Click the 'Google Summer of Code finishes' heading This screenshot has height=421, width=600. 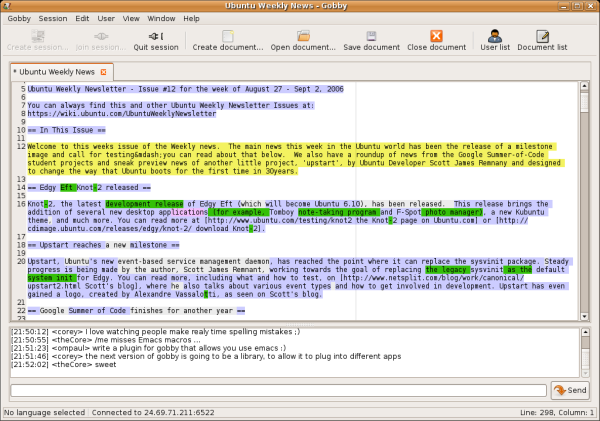pyautogui.click(x=136, y=311)
